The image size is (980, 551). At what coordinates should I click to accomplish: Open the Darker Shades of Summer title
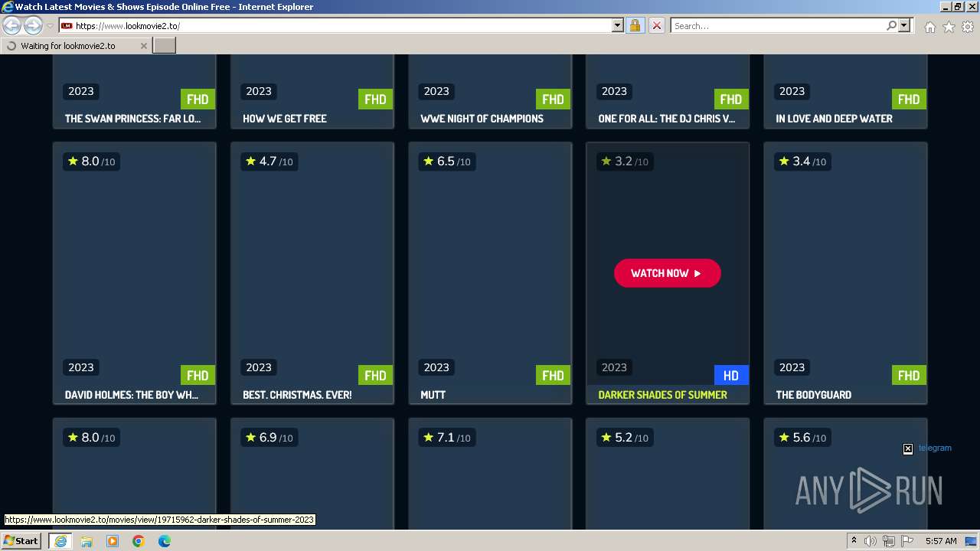tap(662, 395)
